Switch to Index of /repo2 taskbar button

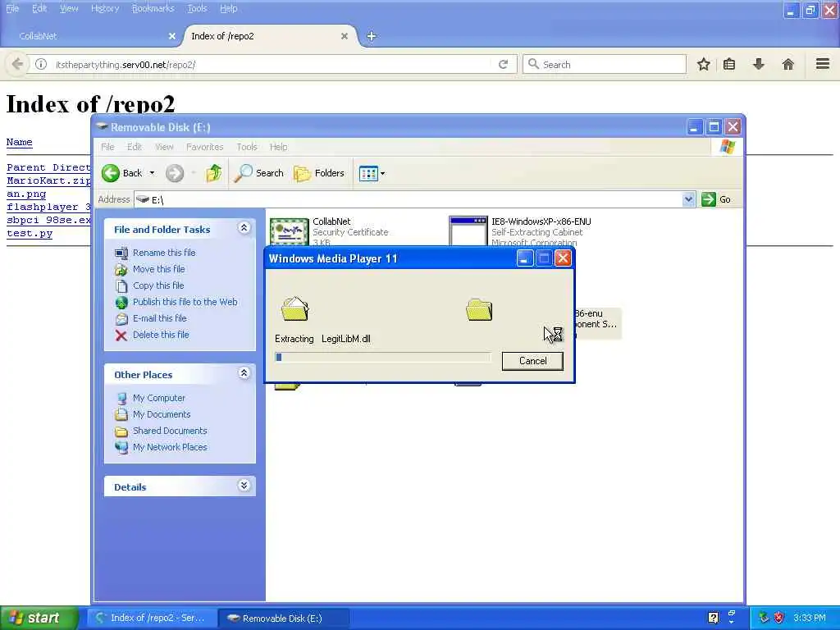click(152, 619)
